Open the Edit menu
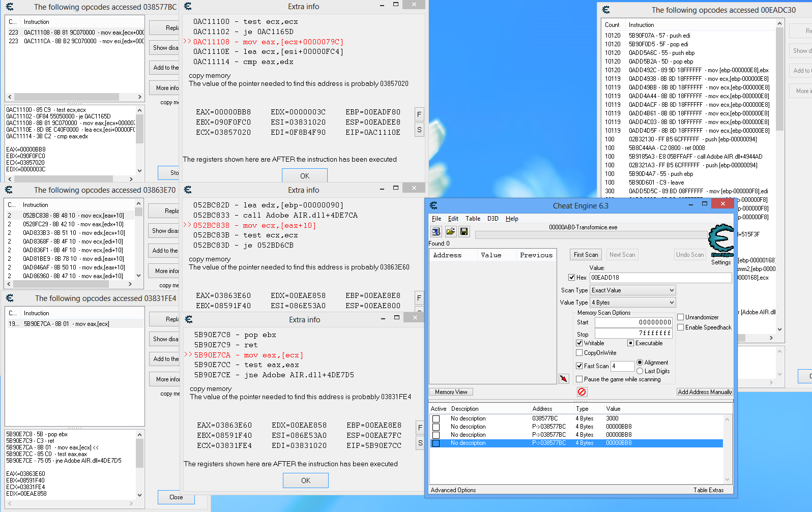812x512 pixels. [453, 219]
